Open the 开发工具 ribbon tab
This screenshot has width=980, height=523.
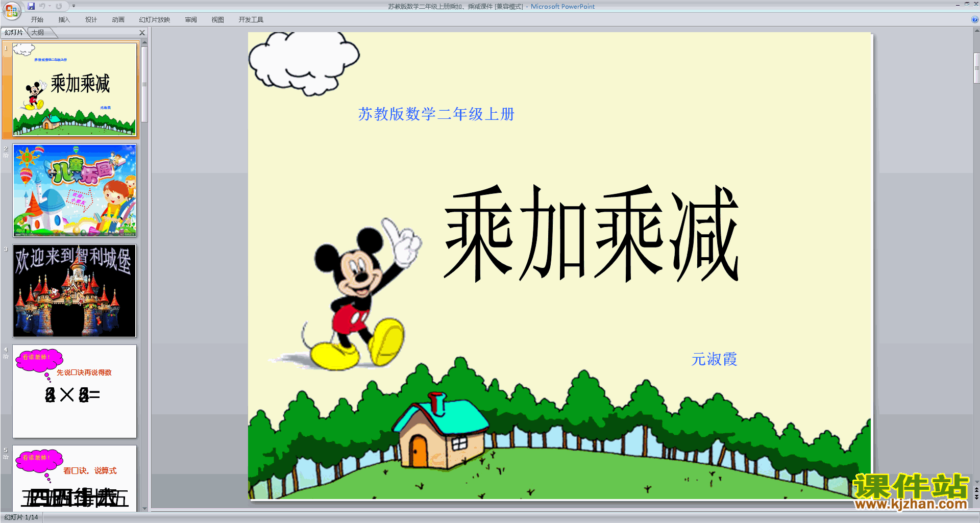251,20
